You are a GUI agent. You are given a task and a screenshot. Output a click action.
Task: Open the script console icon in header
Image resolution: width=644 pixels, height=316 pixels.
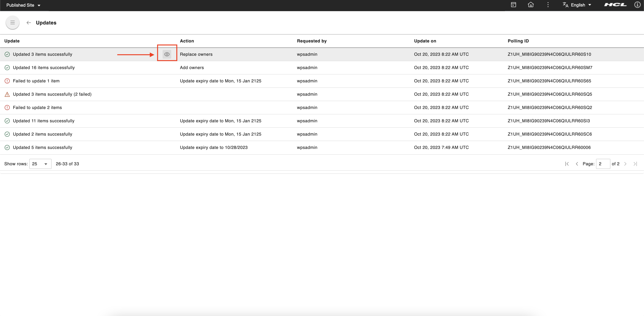coord(514,5)
